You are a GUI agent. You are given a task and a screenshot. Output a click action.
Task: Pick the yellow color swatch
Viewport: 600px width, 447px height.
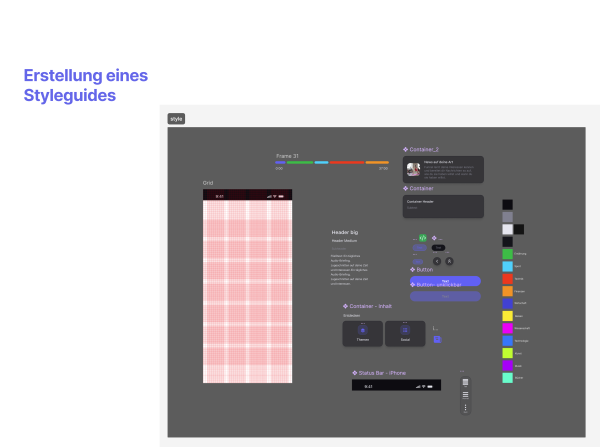[x=507, y=316]
